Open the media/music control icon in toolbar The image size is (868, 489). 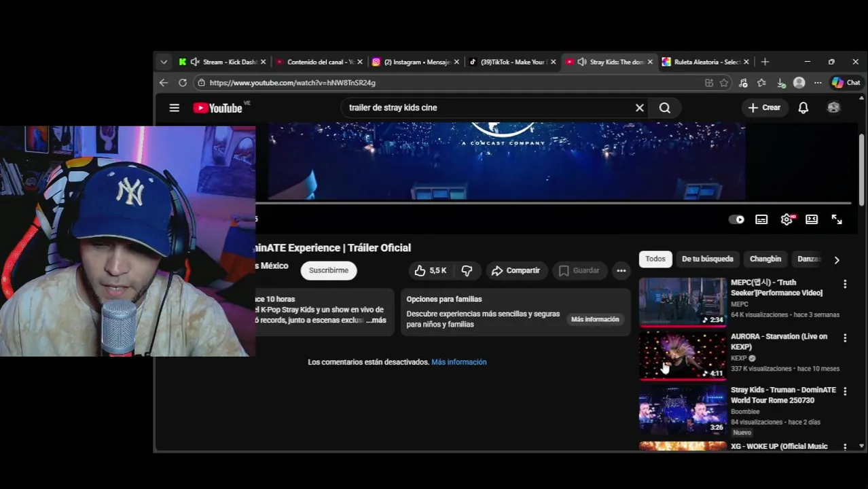[x=743, y=83]
